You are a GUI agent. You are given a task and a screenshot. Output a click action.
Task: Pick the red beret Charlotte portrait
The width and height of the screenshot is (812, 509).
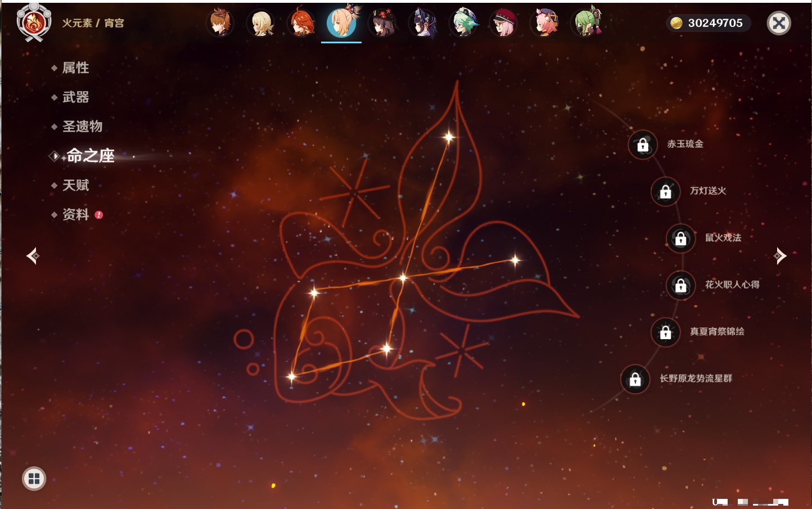click(504, 24)
